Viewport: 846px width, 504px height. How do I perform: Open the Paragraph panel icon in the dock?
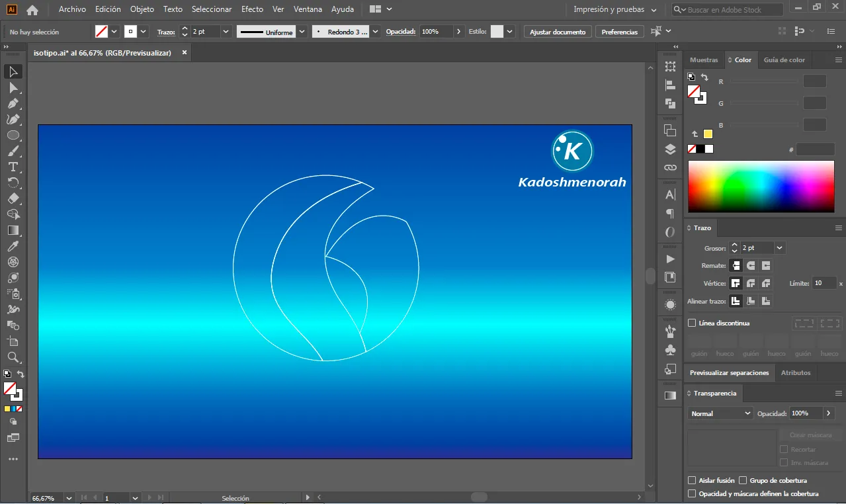tap(670, 213)
